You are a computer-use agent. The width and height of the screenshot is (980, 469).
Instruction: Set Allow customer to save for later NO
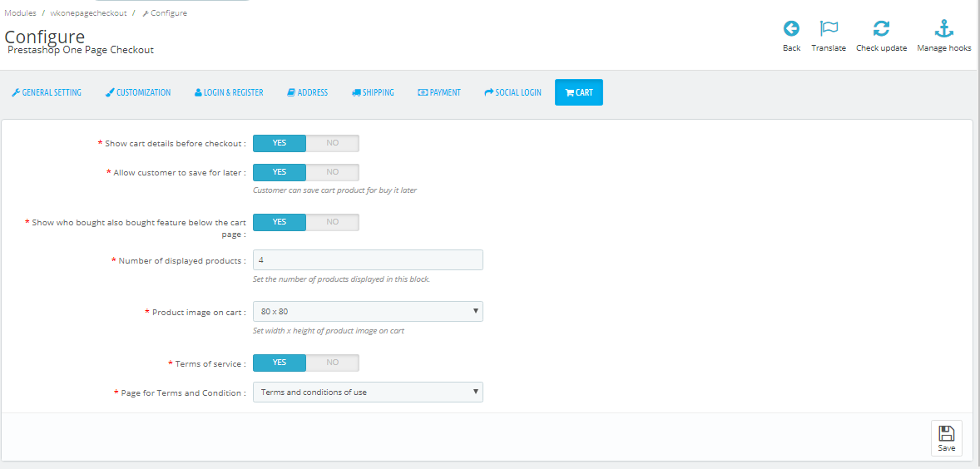point(333,172)
